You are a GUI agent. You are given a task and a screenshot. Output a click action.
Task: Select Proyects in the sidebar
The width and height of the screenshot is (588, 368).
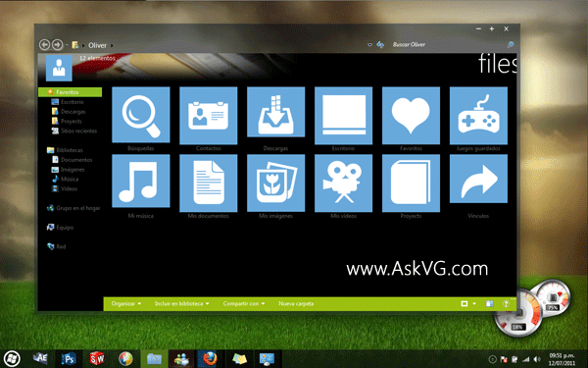[x=67, y=122]
